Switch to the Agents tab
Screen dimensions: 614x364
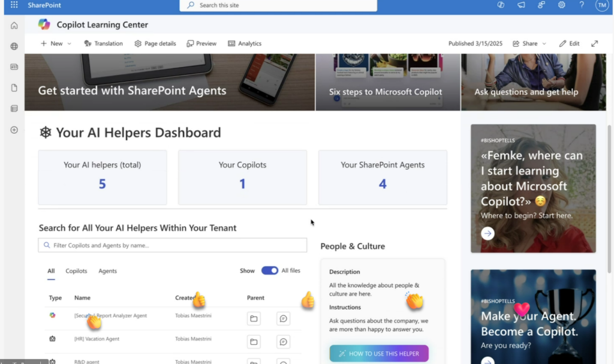(x=108, y=270)
